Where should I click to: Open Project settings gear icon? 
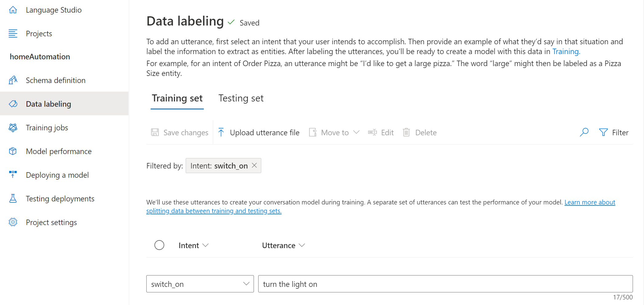13,222
